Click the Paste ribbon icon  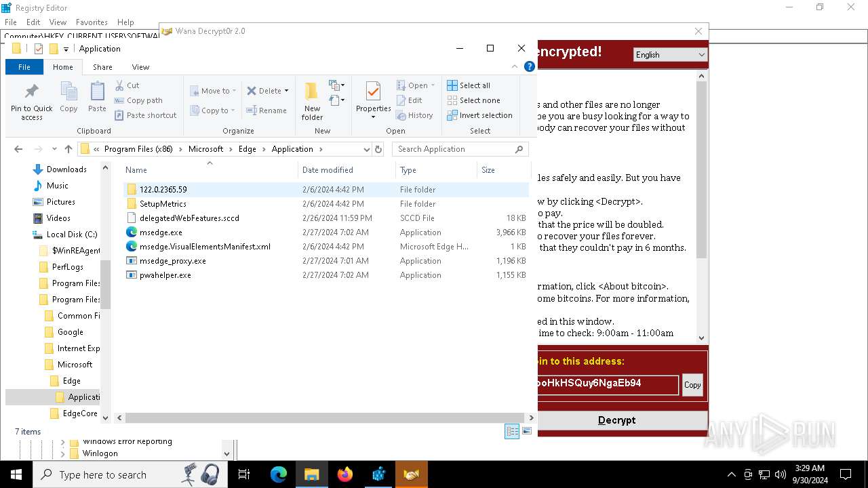[x=97, y=91]
